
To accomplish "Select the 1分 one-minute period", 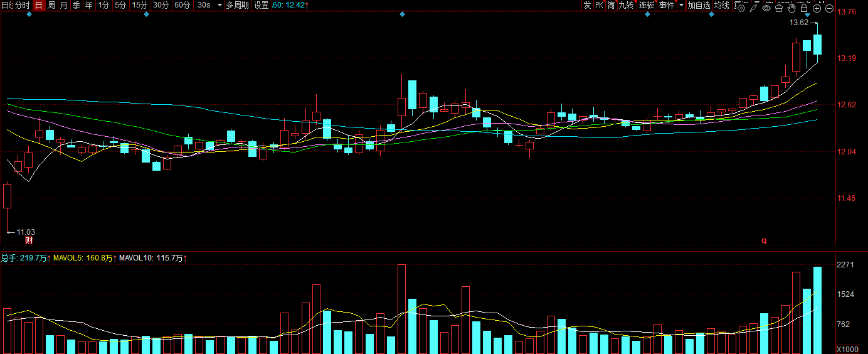I will [103, 5].
